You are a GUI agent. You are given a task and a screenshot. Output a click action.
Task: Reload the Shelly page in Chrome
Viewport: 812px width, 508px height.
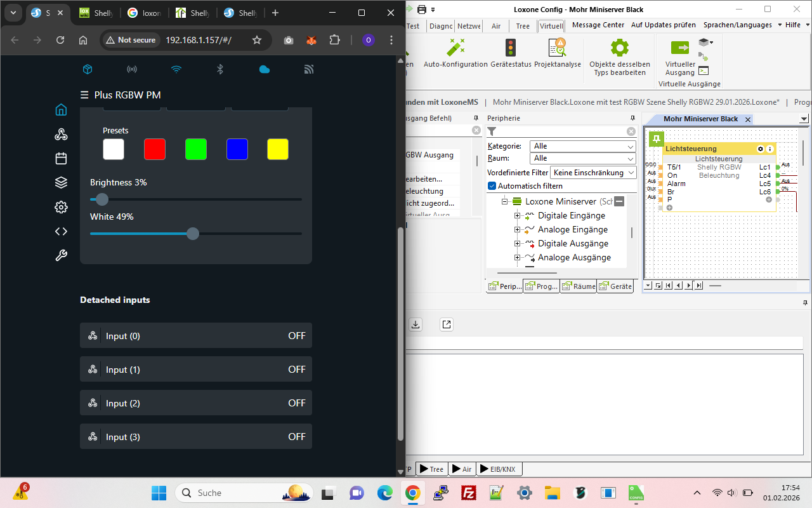coord(60,40)
